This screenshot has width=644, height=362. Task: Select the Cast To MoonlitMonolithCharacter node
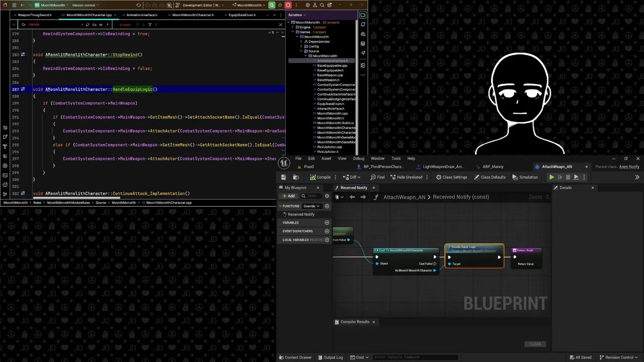click(406, 260)
